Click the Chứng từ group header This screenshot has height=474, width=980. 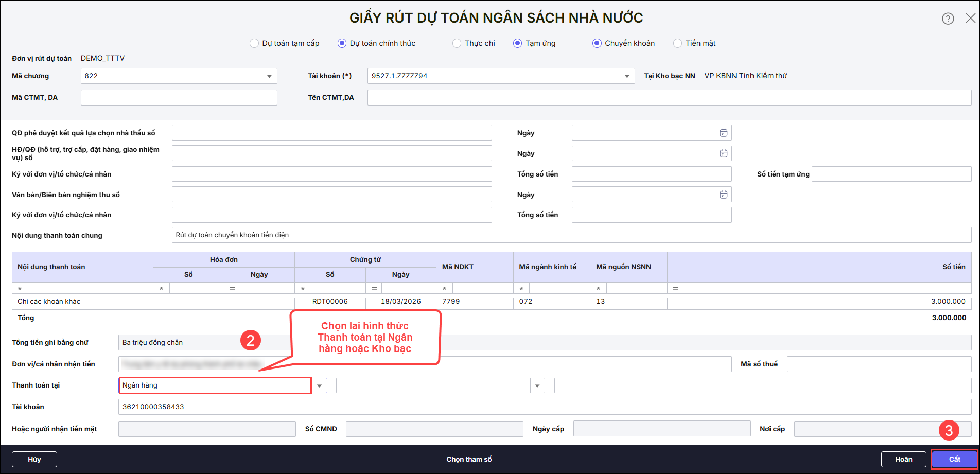[365, 260]
